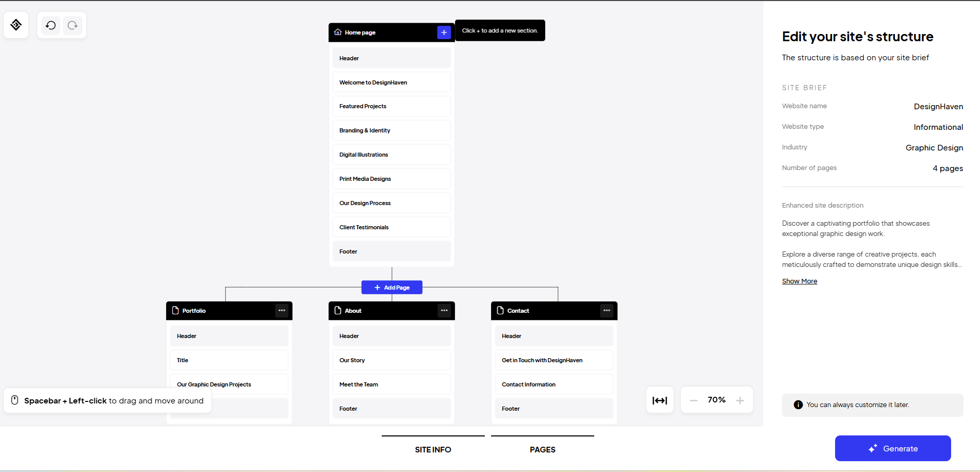Click the plus icon on Home page card
980x472 pixels.
[444, 32]
